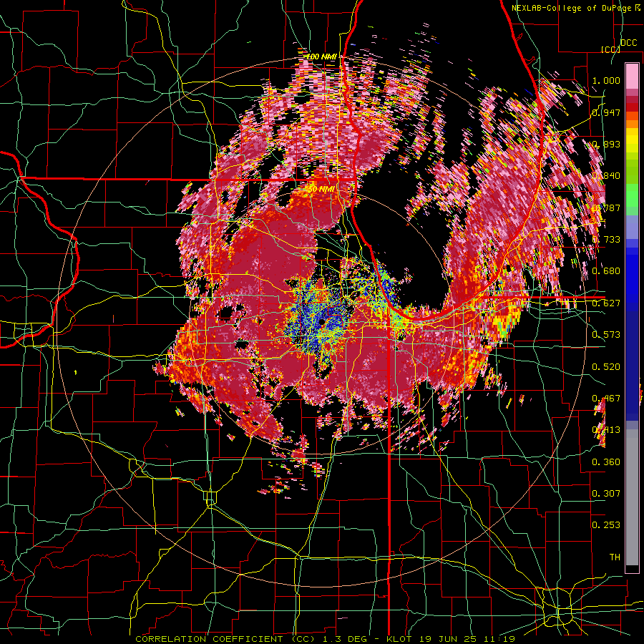Click the black radar site dot at center
Screen dimensions: 644x644
[321, 322]
